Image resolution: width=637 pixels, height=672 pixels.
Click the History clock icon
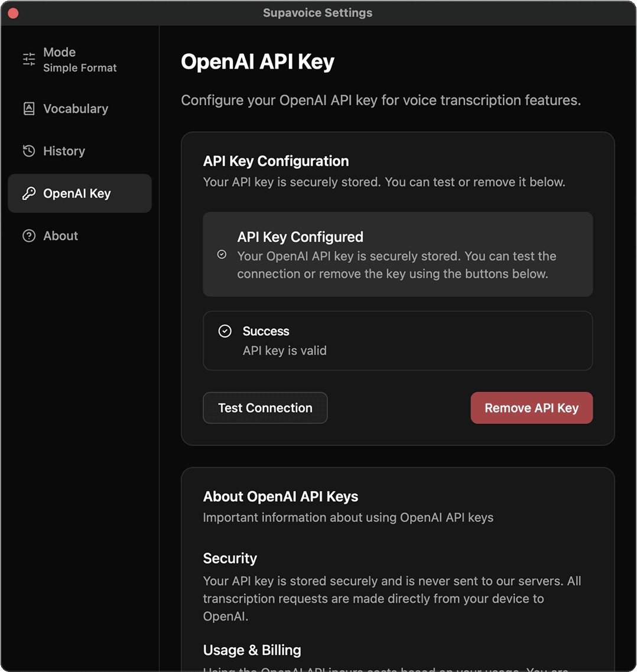click(x=29, y=151)
